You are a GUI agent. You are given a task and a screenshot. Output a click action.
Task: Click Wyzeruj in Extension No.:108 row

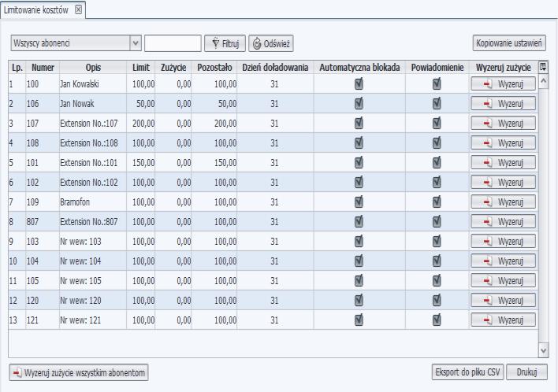tap(503, 143)
